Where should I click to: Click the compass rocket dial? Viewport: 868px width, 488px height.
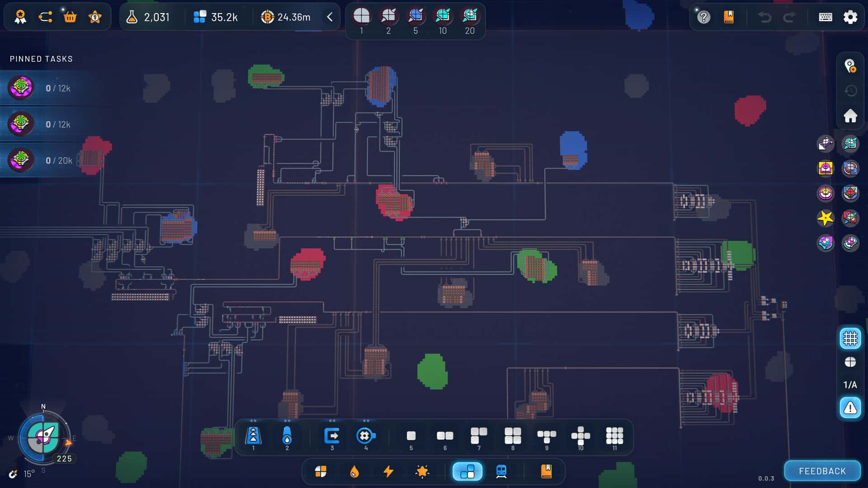point(43,437)
